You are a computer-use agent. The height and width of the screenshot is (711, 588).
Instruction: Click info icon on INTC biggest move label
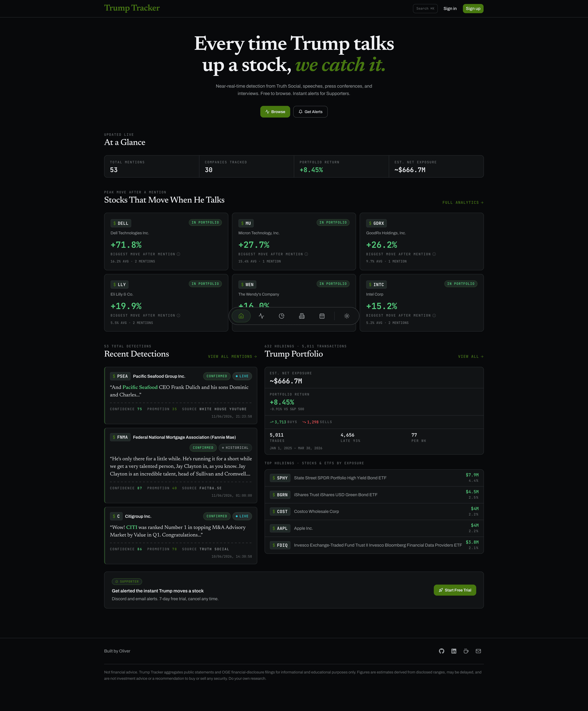(x=434, y=316)
